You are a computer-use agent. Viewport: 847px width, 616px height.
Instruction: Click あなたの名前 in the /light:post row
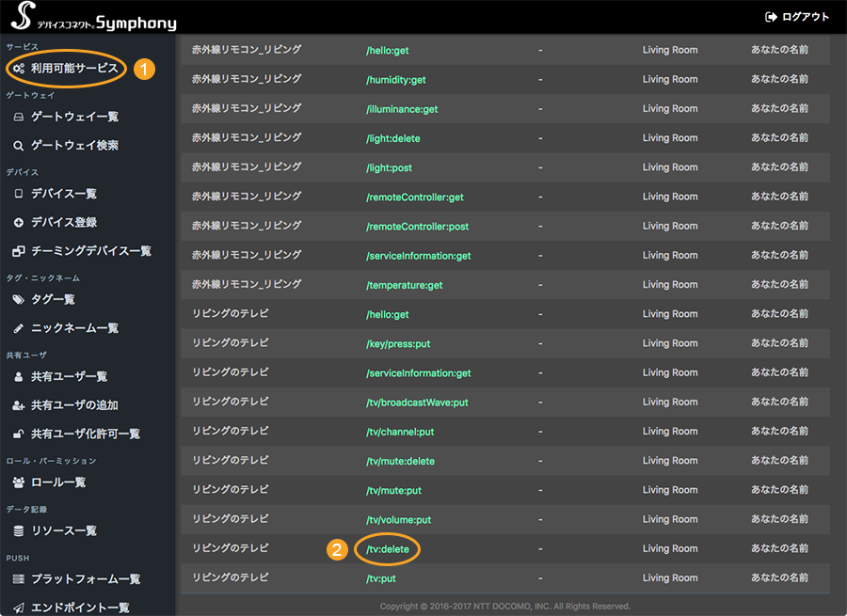[779, 167]
